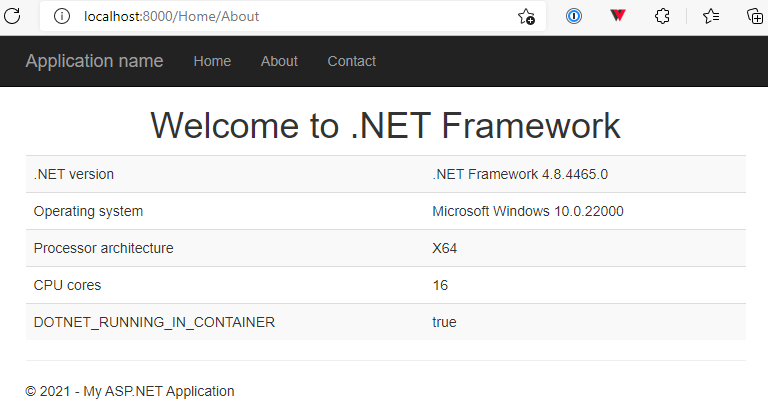The height and width of the screenshot is (410, 768).
Task: Open the Contact nav link
Action: click(352, 61)
